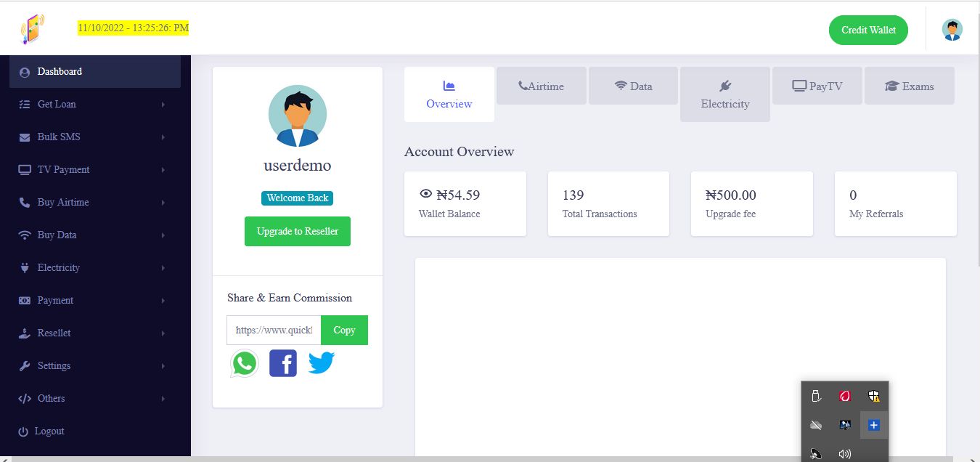Open the Bulk SMS sidebar menu
Image resolution: width=980 pixels, height=462 pixels.
point(95,137)
